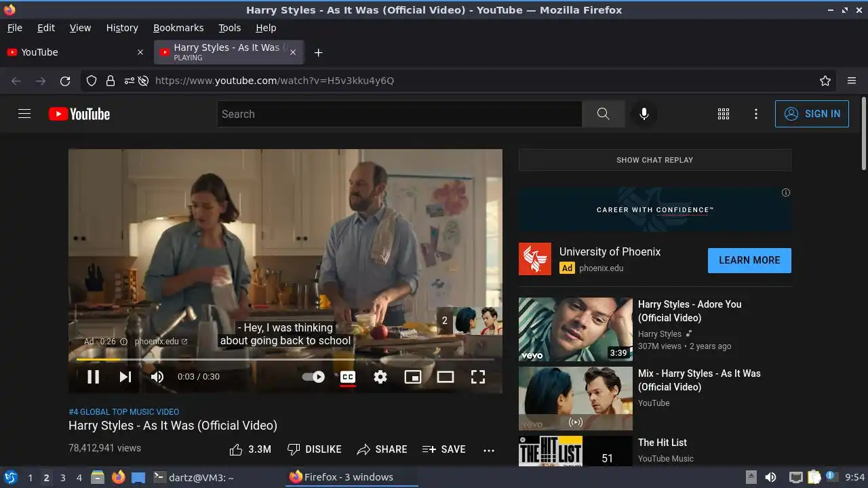Screen dimensions: 868x488
Task: Close the Harry Styles tab
Action: pos(293,52)
